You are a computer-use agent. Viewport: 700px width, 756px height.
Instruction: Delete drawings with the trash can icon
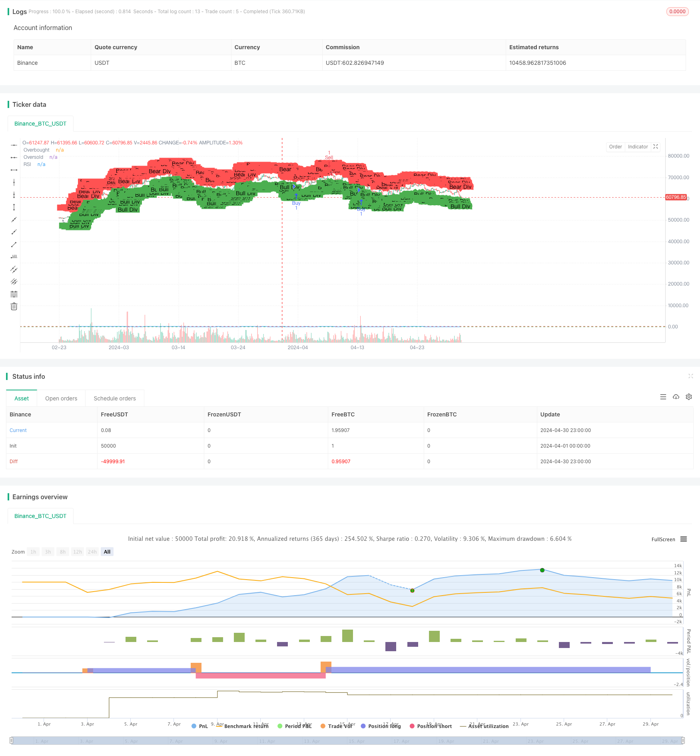14,306
